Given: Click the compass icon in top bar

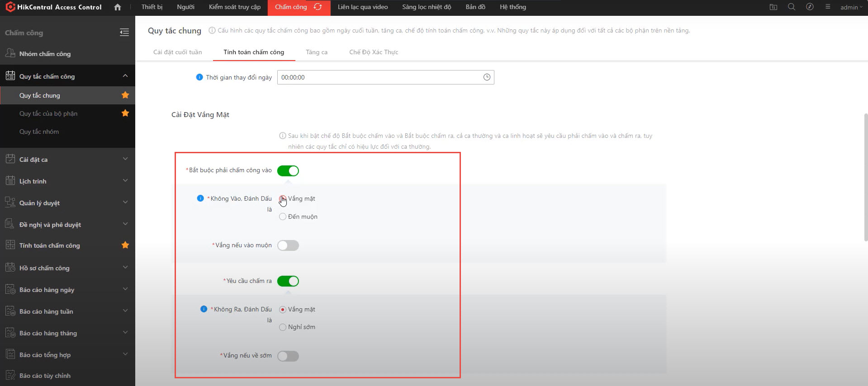Looking at the screenshot, I should [810, 7].
